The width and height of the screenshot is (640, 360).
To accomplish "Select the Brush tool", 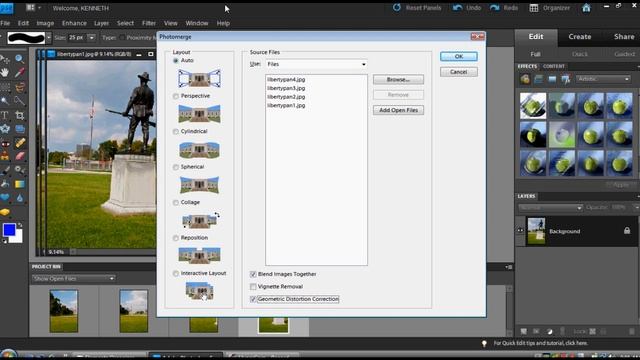I will (5, 170).
